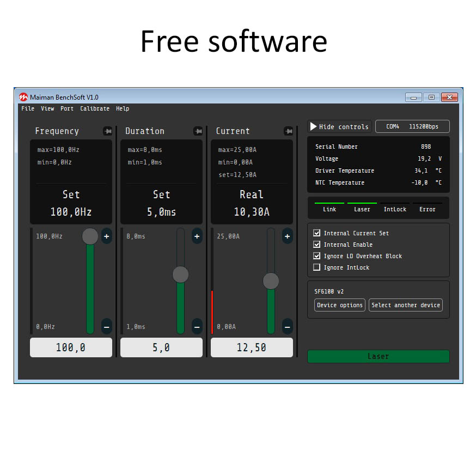This screenshot has width=476, height=476.
Task: Click the Frequency value field showing 100,0
Action: [x=71, y=347]
